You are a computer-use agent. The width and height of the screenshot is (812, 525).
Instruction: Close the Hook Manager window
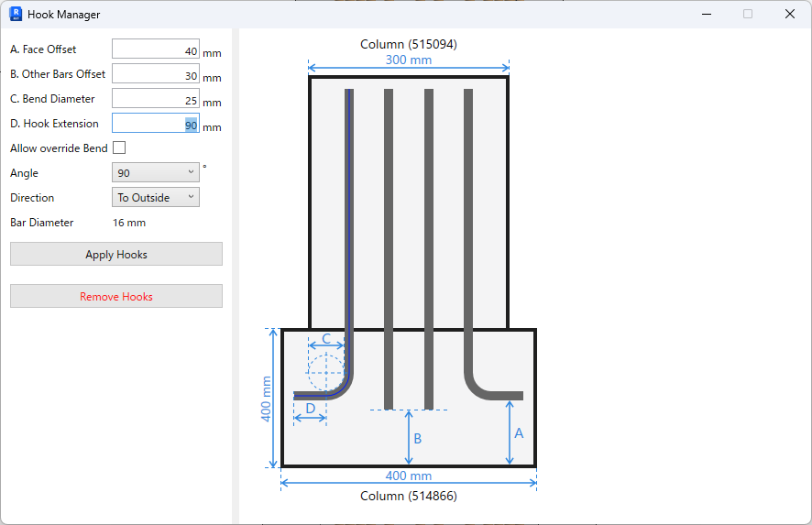(790, 14)
